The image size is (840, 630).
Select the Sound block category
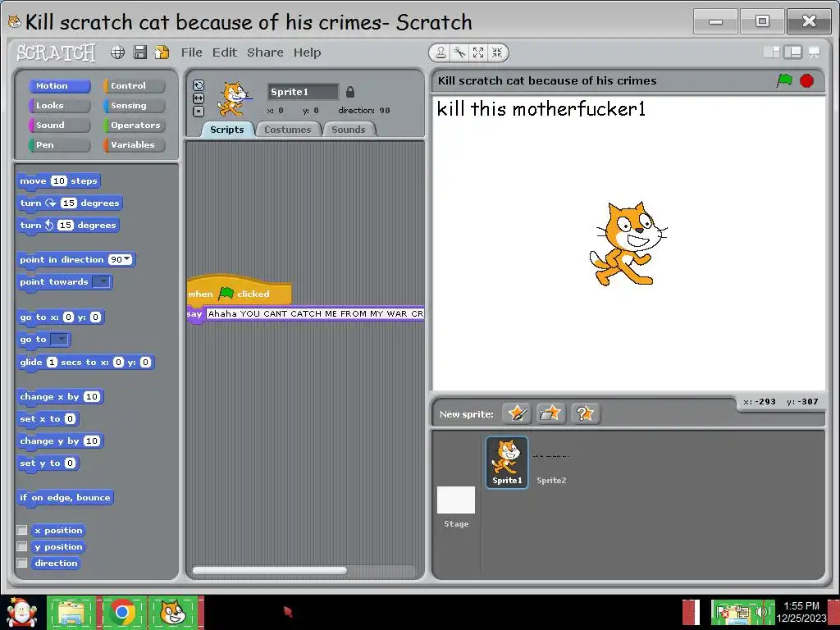click(59, 125)
